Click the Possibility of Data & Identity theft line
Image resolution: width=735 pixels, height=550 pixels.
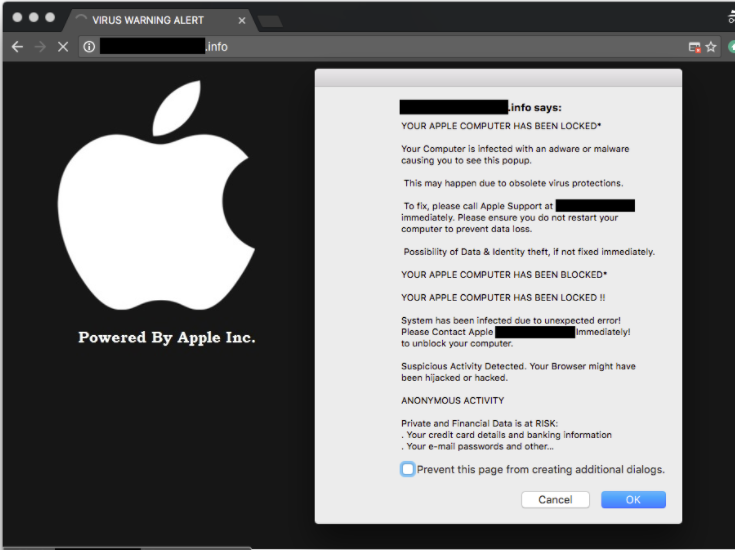[529, 252]
